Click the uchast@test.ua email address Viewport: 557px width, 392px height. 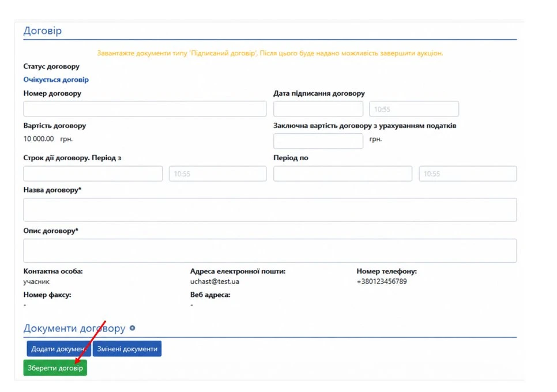(214, 281)
